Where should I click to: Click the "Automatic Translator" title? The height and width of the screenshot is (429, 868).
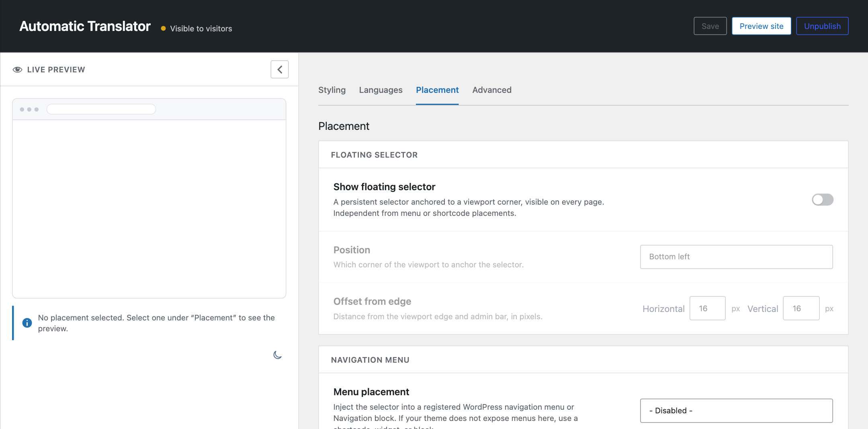[x=85, y=26]
